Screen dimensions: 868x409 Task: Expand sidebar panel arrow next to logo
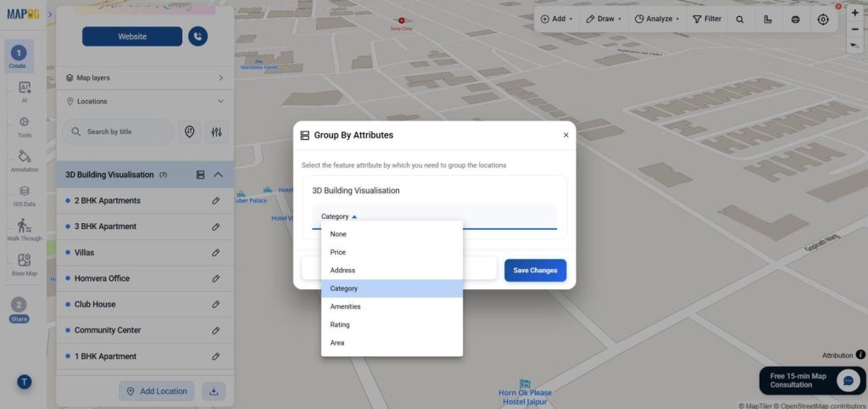point(50,14)
